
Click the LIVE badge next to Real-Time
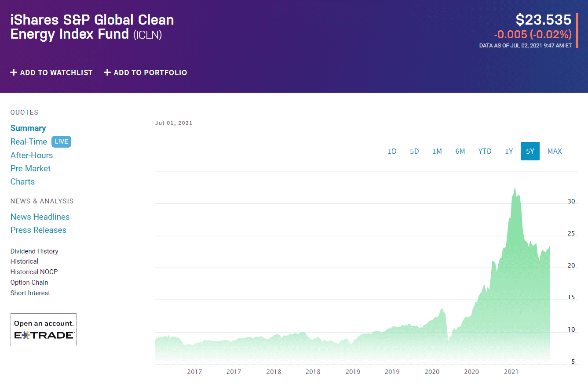coord(61,141)
